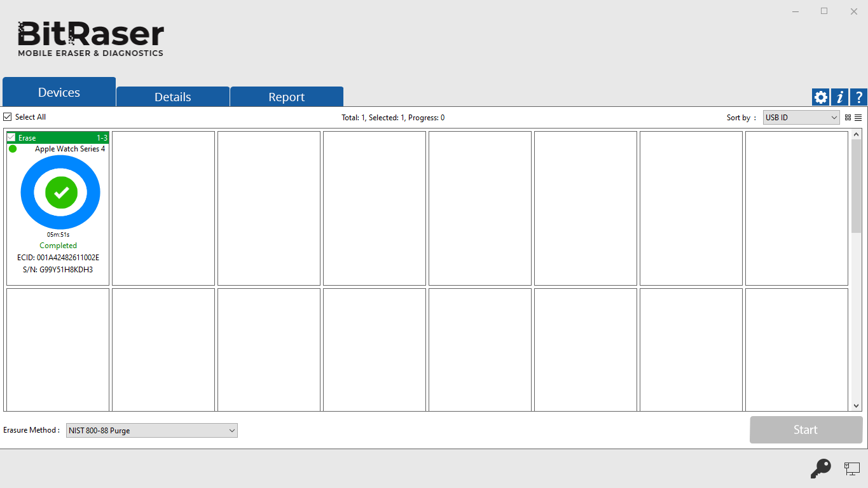Click the green completed checkmark icon
Screen dimensions: 868x488
point(62,192)
